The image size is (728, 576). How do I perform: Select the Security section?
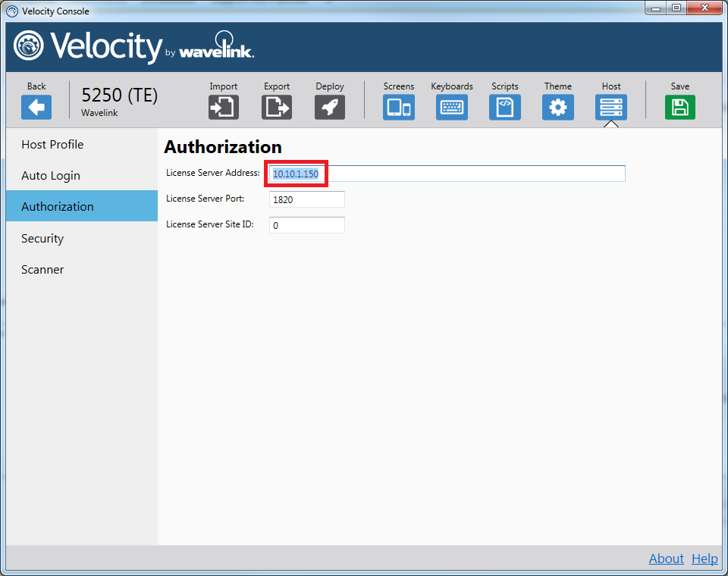point(42,238)
